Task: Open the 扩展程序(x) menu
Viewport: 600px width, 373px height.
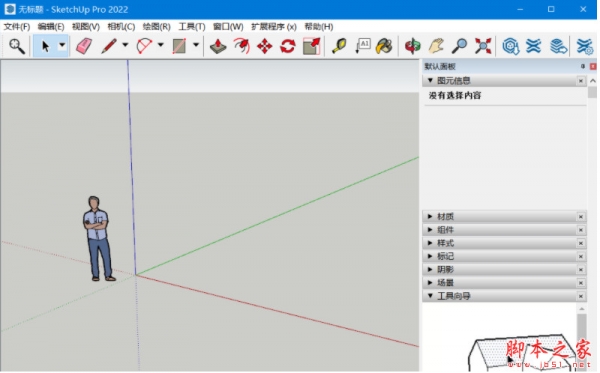Action: coord(274,26)
